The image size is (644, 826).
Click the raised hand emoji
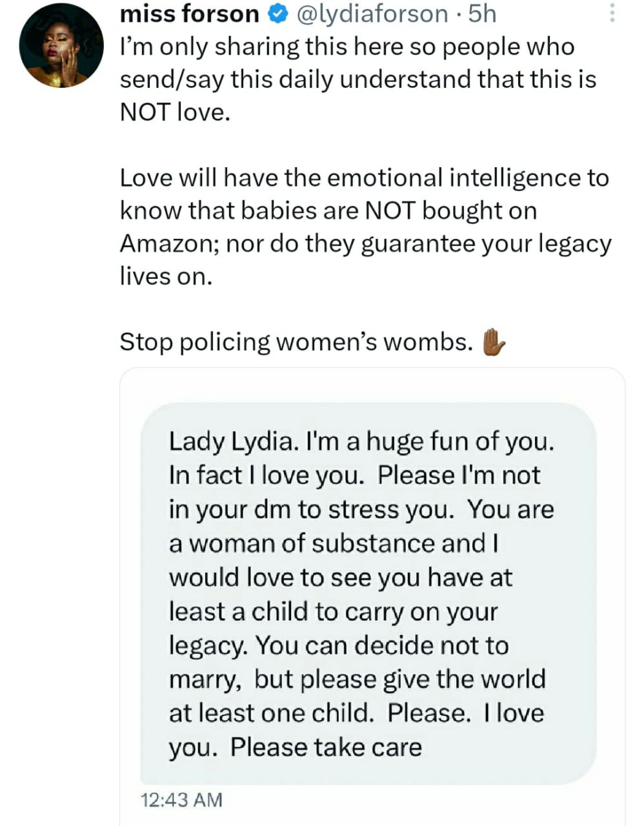(x=494, y=342)
